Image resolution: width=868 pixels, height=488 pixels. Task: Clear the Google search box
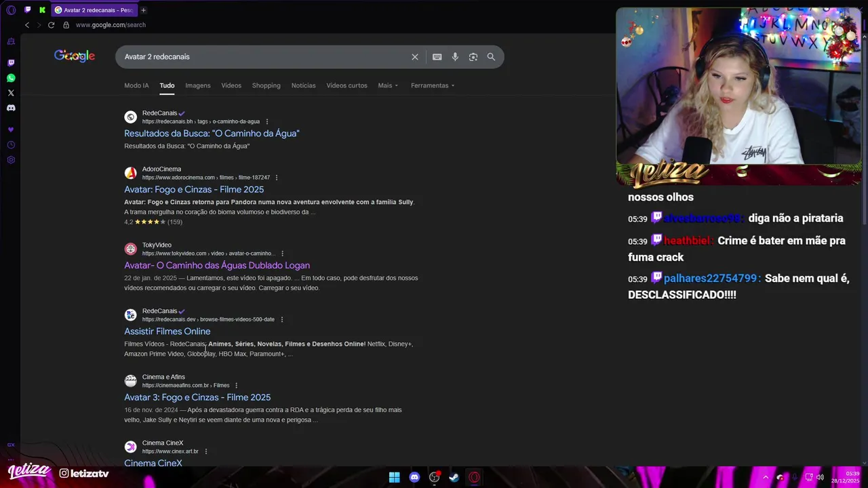point(415,57)
